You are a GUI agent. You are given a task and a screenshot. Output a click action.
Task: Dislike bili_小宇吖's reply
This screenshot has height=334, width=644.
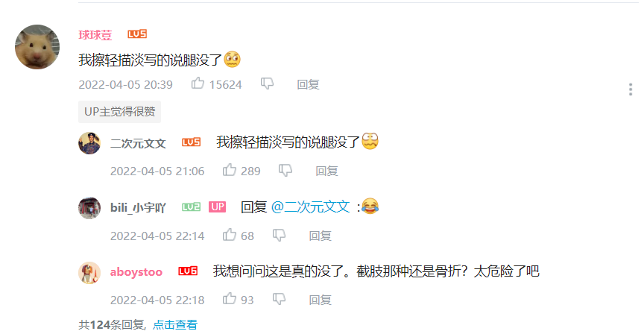pyautogui.click(x=279, y=236)
